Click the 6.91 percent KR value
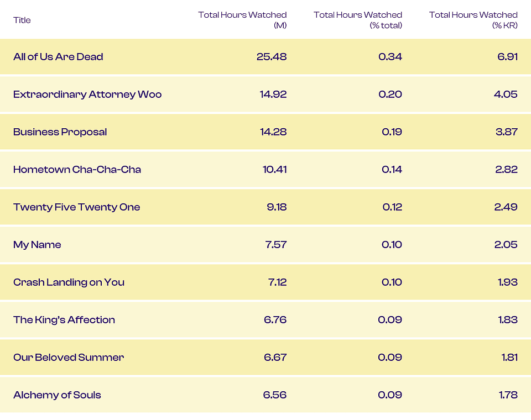 (508, 56)
